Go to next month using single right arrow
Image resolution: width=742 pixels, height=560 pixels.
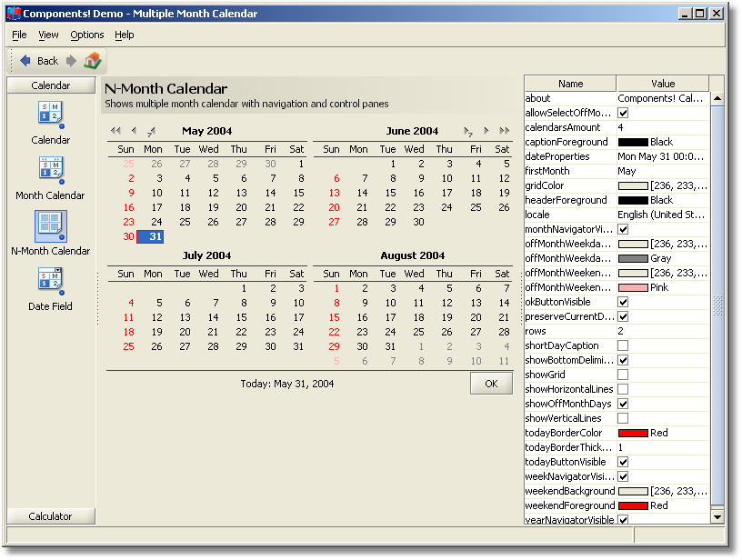click(486, 131)
